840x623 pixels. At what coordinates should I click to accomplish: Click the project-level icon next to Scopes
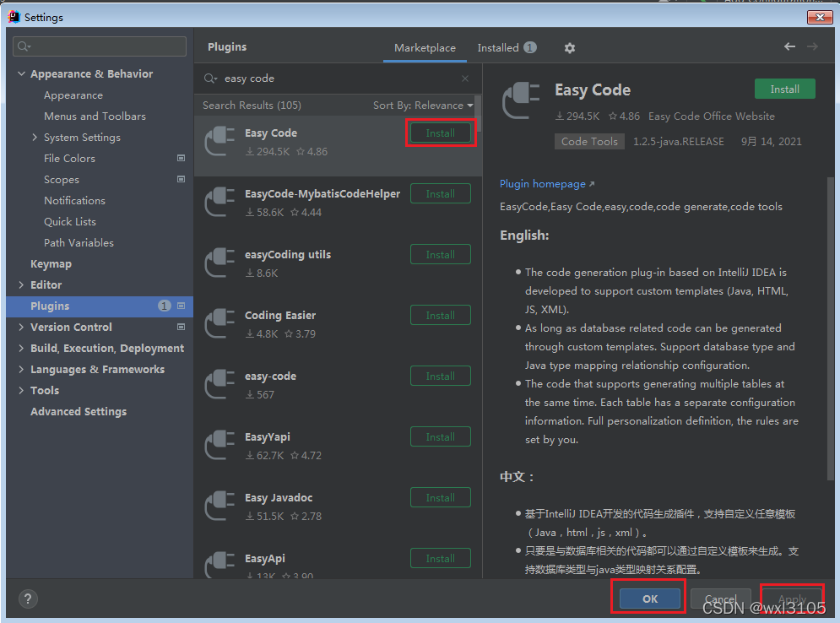click(181, 179)
